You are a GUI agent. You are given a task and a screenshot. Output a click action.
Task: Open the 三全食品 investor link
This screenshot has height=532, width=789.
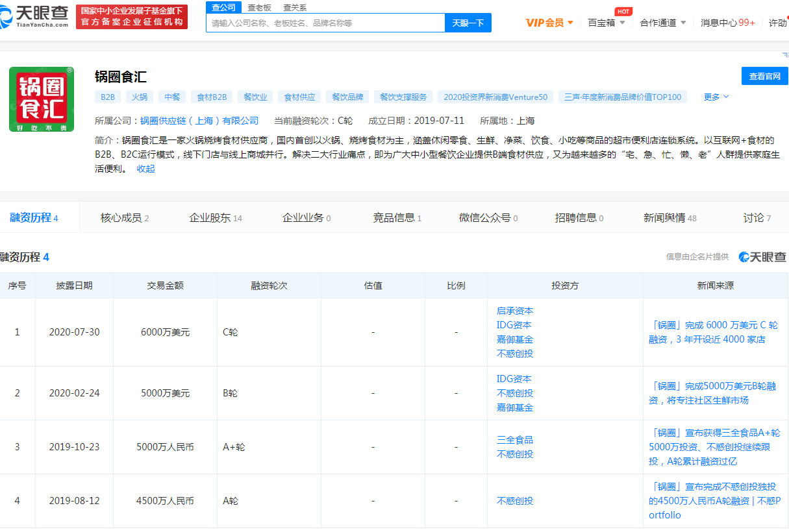(515, 440)
